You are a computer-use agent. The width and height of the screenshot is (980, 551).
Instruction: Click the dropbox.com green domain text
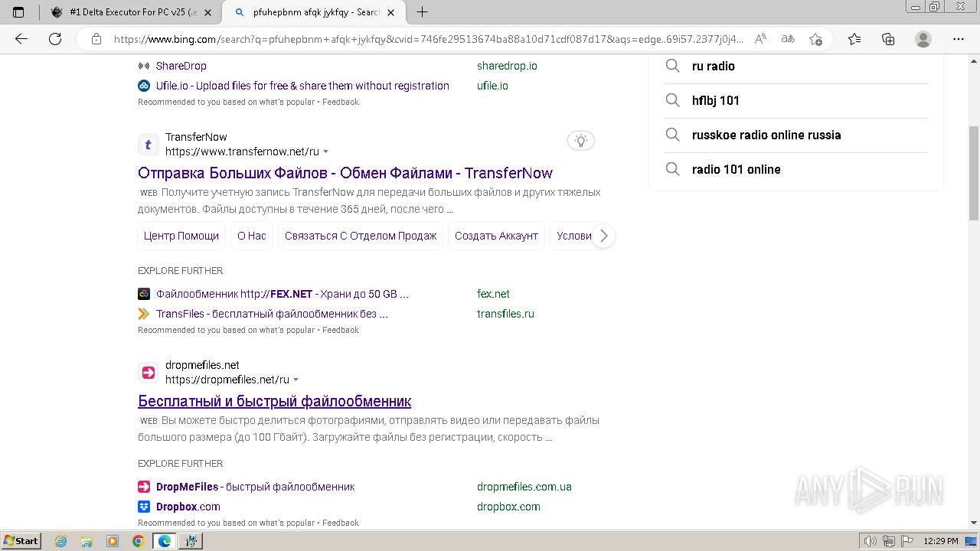[x=508, y=507]
